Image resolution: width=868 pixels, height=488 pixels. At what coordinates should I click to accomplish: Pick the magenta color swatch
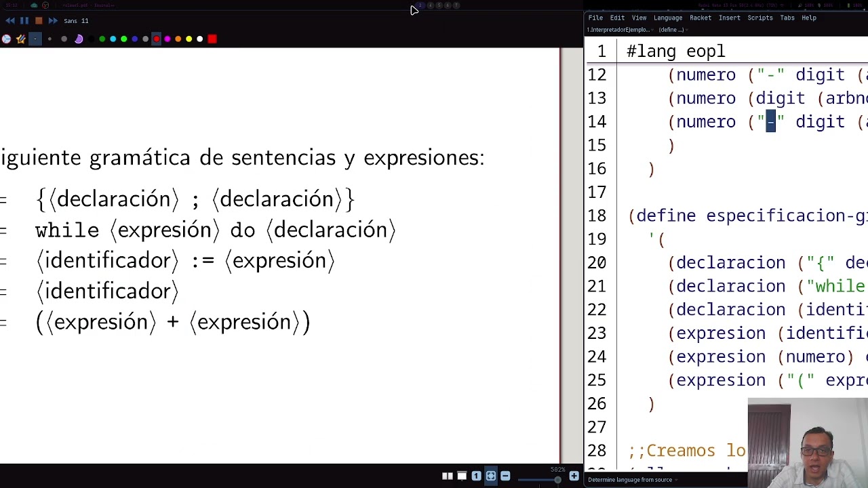167,39
